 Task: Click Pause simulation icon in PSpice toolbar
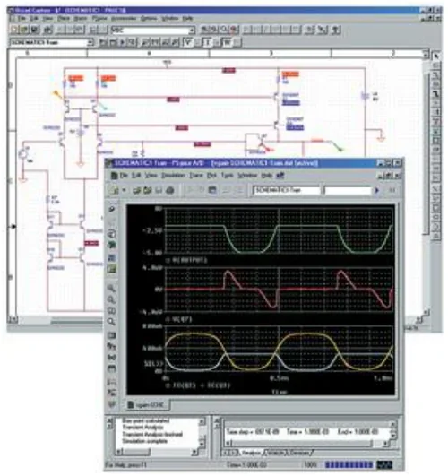392,190
